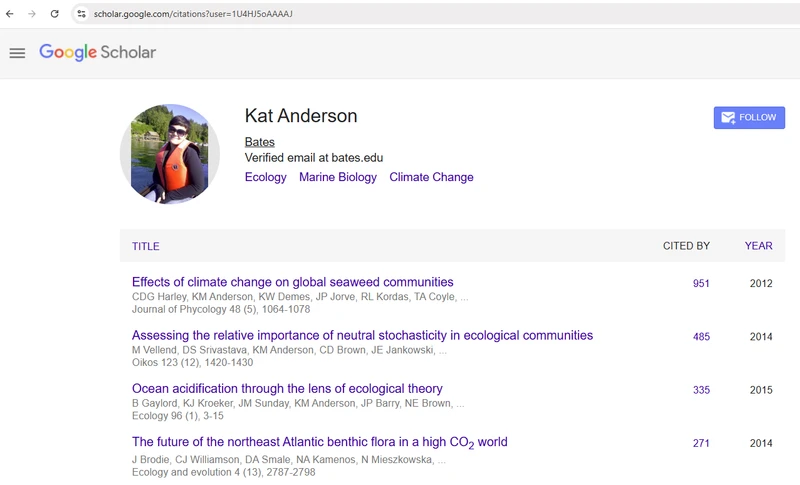This screenshot has height=485, width=800.
Task: Click the browser forward arrow
Action: pyautogui.click(x=32, y=14)
